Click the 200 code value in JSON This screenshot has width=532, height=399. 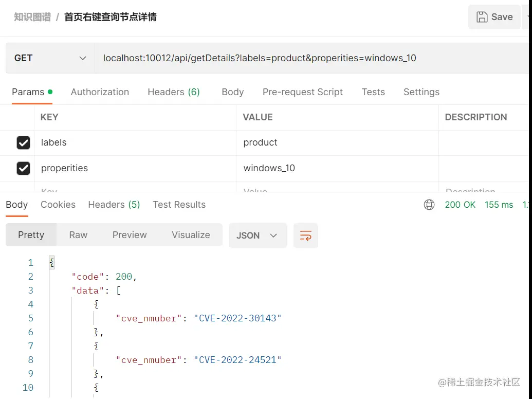click(x=124, y=277)
